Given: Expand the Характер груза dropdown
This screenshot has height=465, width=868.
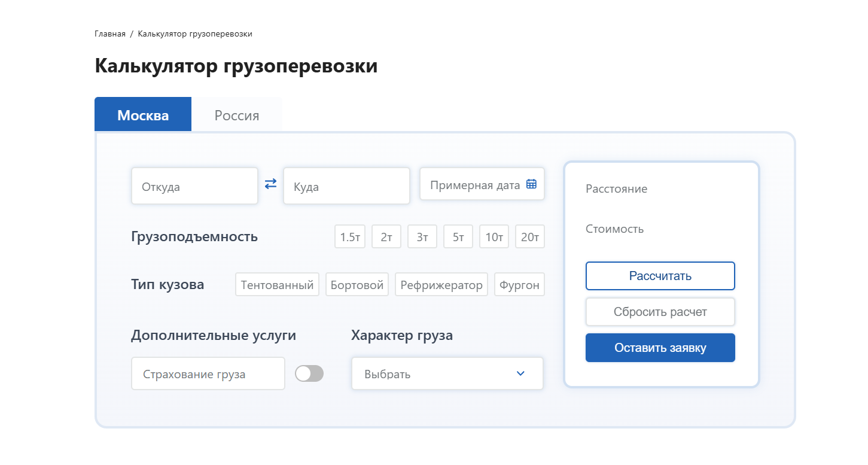Looking at the screenshot, I should pos(447,374).
